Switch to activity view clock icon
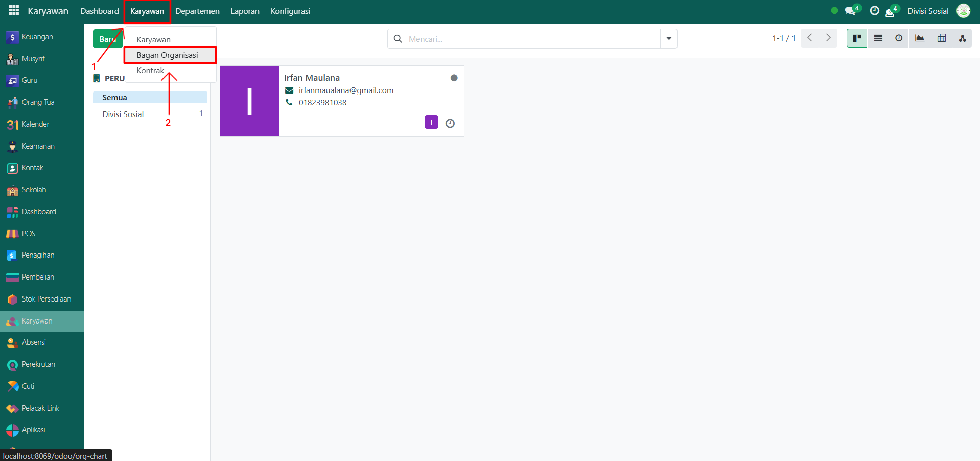 (899, 38)
